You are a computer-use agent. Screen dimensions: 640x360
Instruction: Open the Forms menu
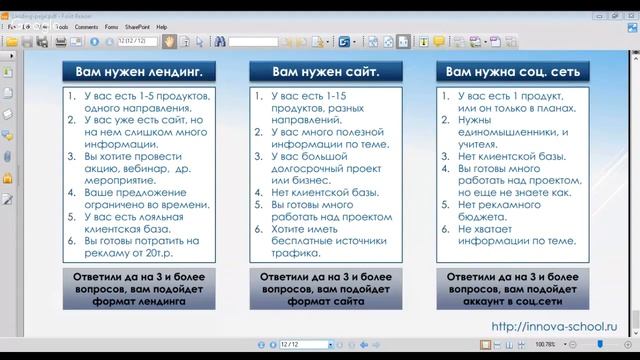point(111,27)
